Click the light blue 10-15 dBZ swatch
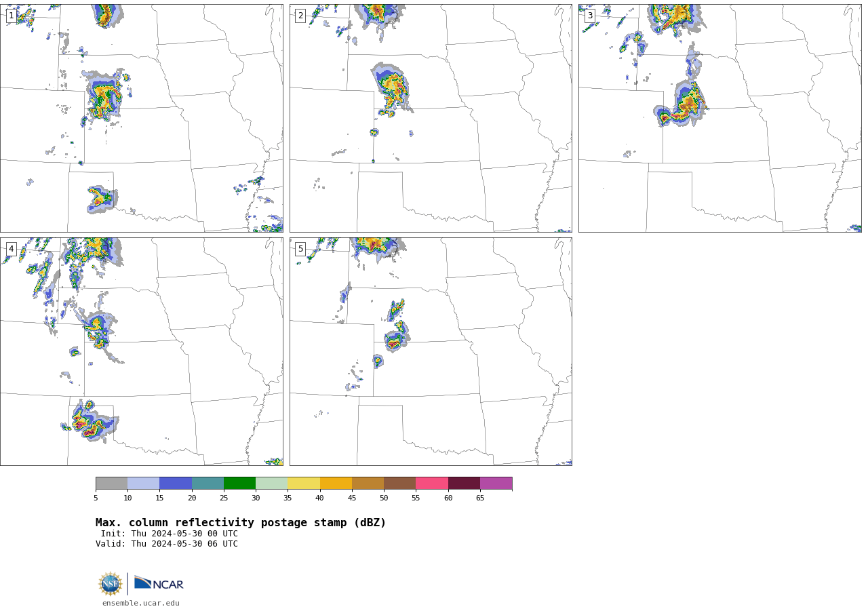The width and height of the screenshot is (868, 611). point(143,484)
